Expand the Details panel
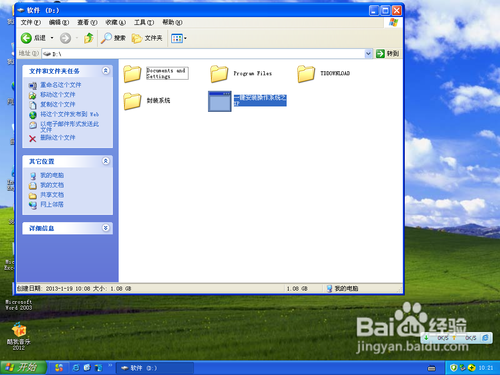 tap(106, 228)
